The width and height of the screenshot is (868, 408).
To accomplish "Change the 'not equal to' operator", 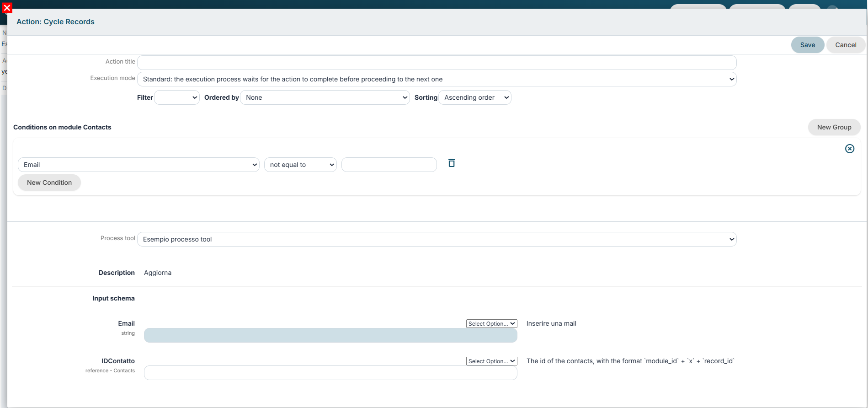I will tap(300, 165).
